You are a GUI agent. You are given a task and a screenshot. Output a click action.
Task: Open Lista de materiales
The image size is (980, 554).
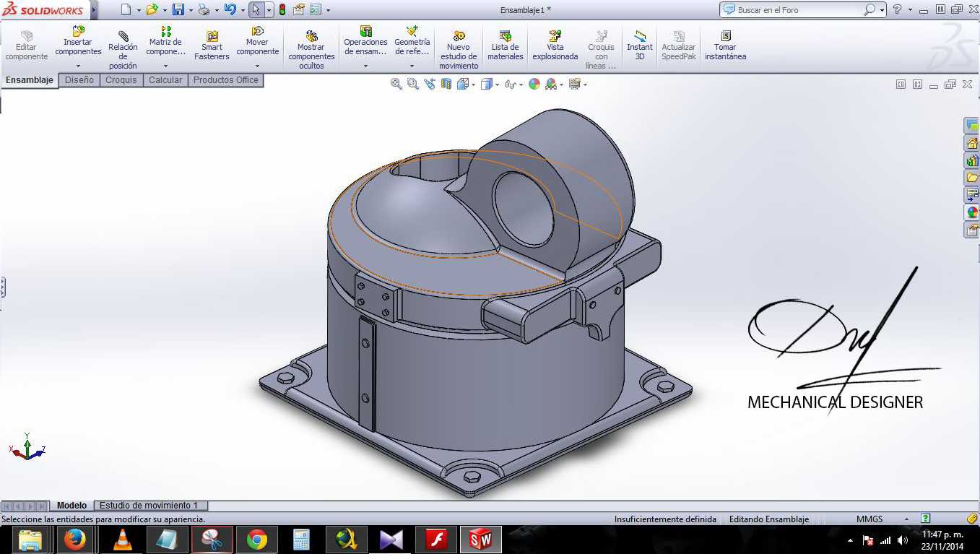pyautogui.click(x=505, y=46)
